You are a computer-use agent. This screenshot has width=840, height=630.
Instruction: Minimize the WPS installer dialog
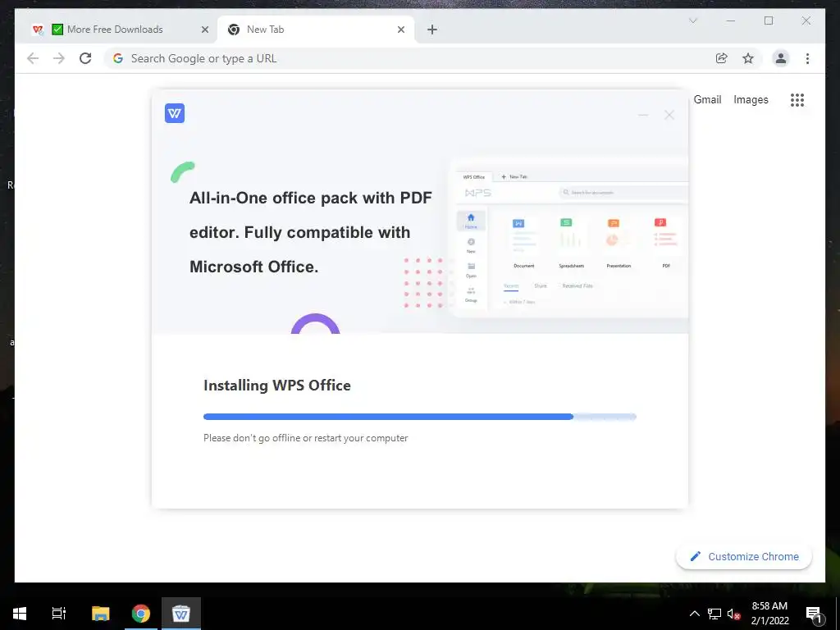[x=643, y=115]
